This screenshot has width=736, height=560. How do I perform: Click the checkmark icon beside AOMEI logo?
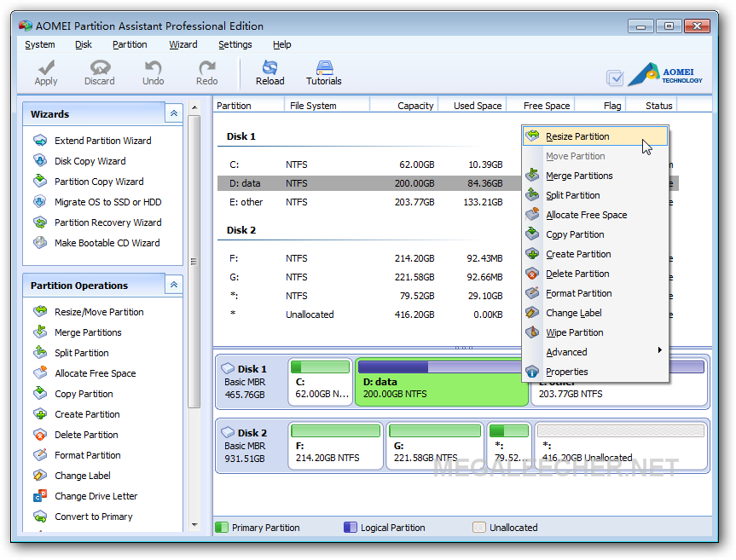615,78
